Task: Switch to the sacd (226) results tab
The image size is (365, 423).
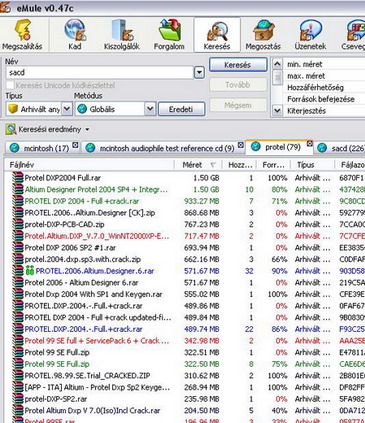Action: coord(341,148)
